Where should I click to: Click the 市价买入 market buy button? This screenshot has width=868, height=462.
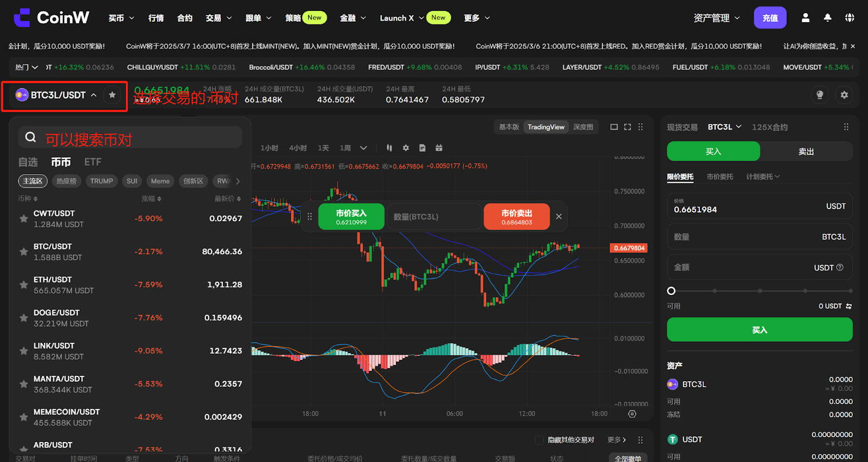click(351, 217)
